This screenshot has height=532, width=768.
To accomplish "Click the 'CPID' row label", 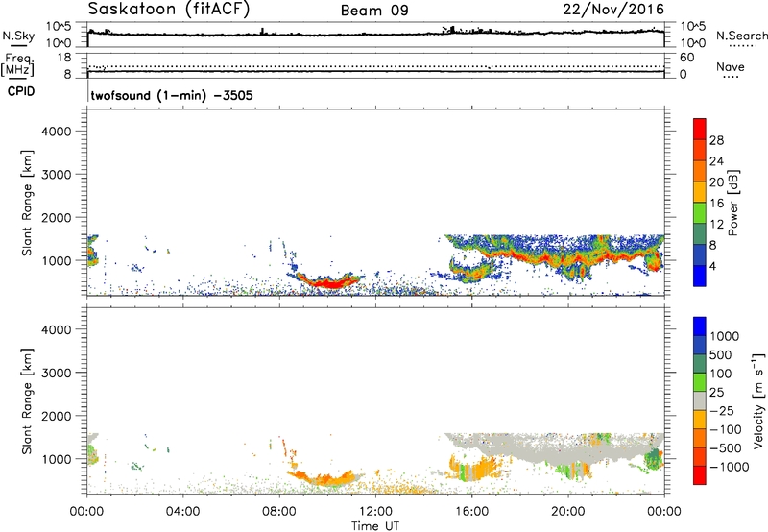I will (21, 91).
